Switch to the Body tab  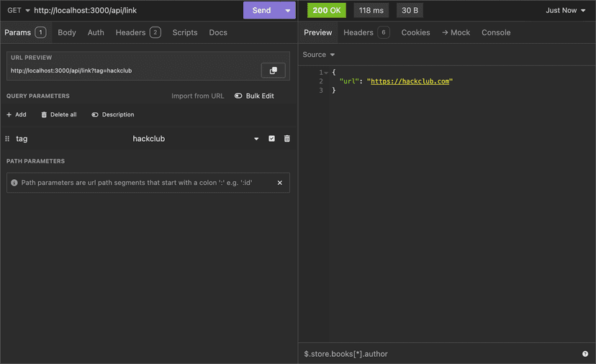click(67, 32)
